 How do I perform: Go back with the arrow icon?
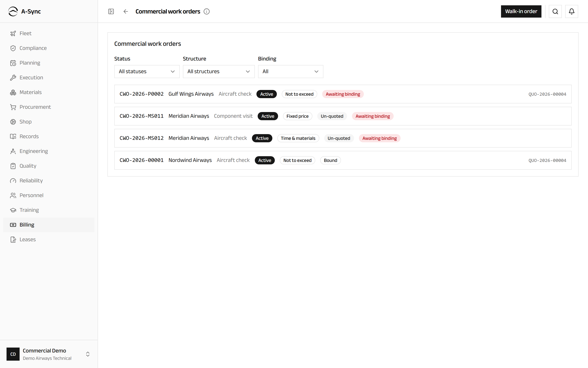126,11
